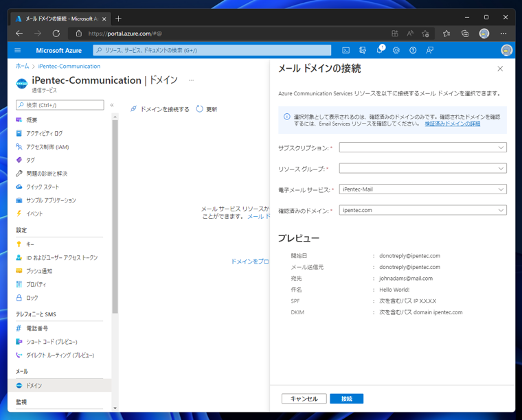
Task: Click ドメインを接続する toolbar command
Action: pyautogui.click(x=160, y=109)
